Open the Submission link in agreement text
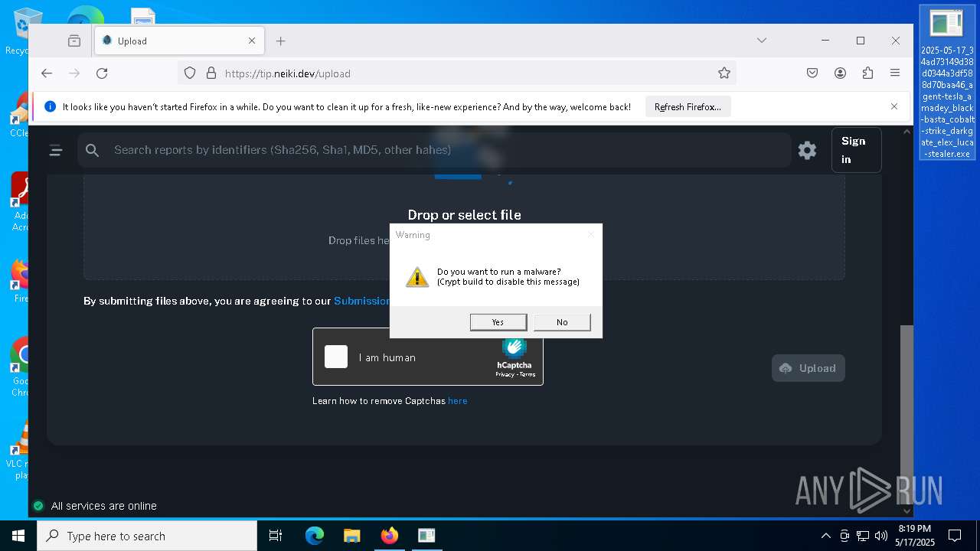The height and width of the screenshot is (551, 980). tap(362, 301)
